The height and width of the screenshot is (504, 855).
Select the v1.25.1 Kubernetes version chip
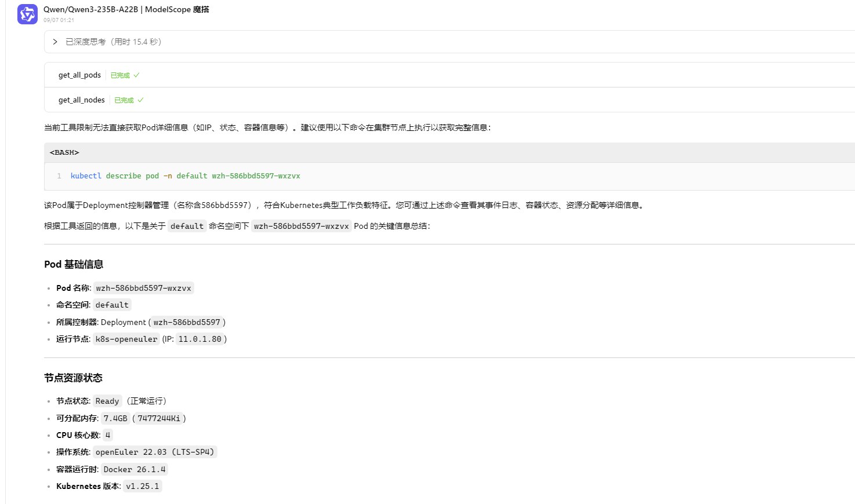(142, 487)
